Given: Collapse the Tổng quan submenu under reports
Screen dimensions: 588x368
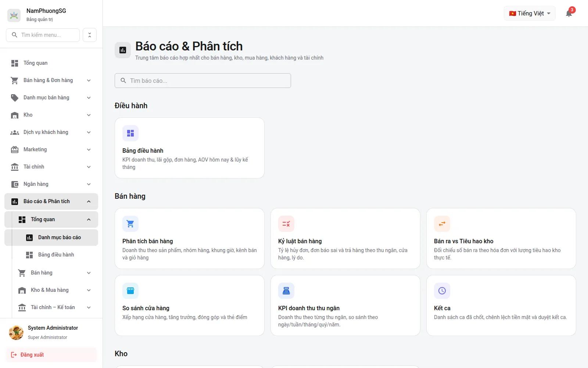Looking at the screenshot, I should pyautogui.click(x=51, y=219).
